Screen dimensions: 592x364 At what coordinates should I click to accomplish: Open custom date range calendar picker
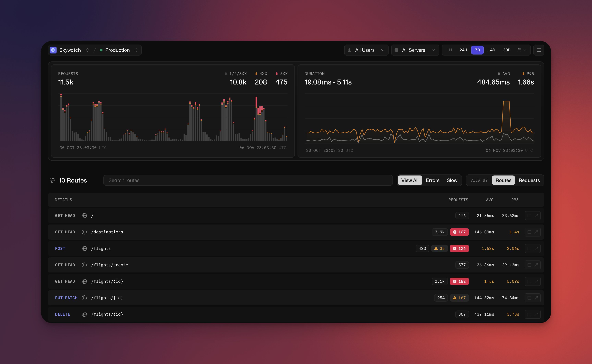click(521, 50)
